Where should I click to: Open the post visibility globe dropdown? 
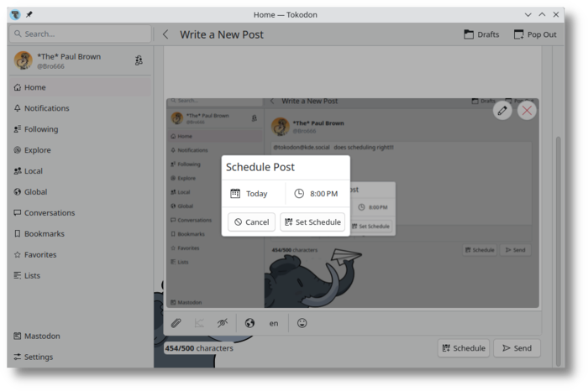point(249,323)
